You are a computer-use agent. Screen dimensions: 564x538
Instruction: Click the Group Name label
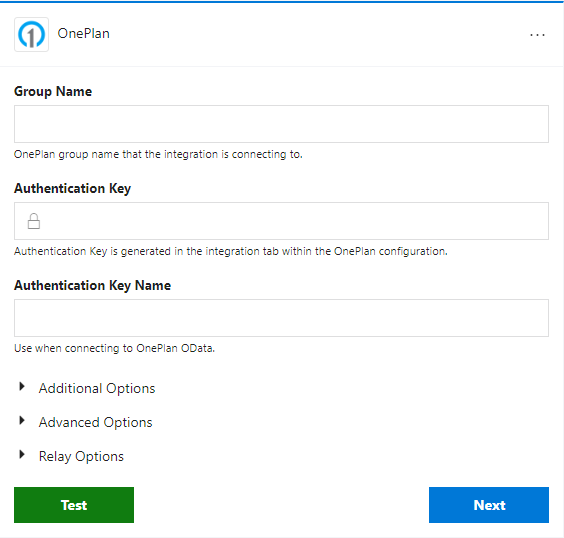pos(53,91)
